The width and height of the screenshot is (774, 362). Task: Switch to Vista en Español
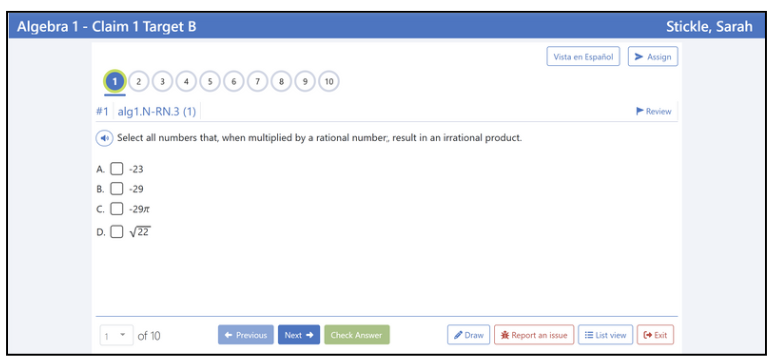583,57
